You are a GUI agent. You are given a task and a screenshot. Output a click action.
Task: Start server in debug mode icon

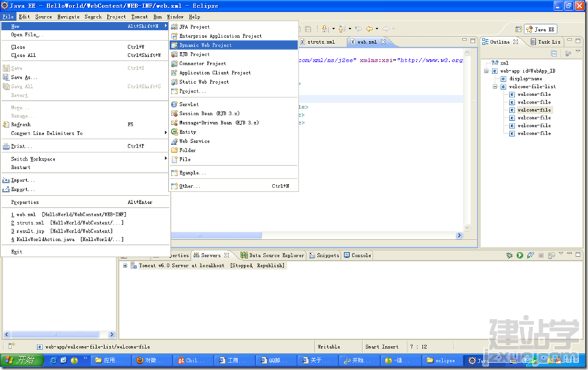tap(509, 255)
